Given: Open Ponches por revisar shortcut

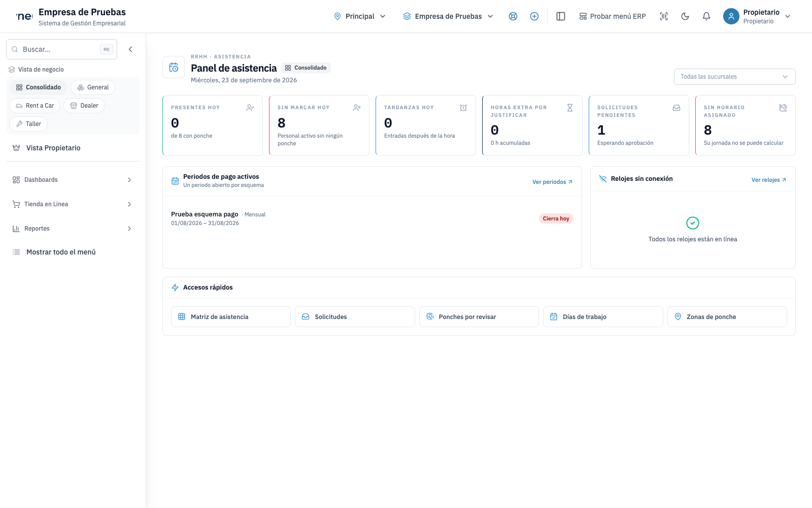Looking at the screenshot, I should click(x=479, y=317).
